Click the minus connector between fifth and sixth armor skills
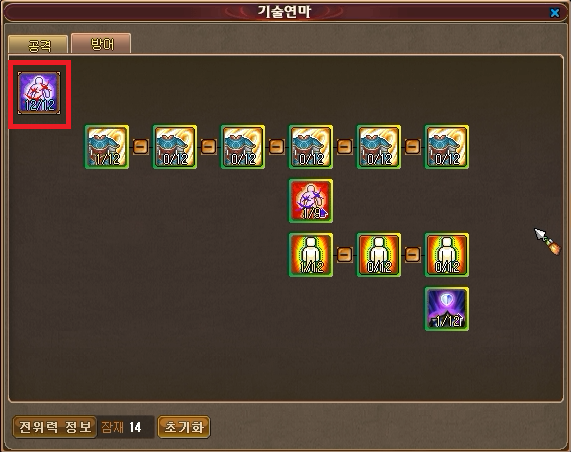 point(413,147)
